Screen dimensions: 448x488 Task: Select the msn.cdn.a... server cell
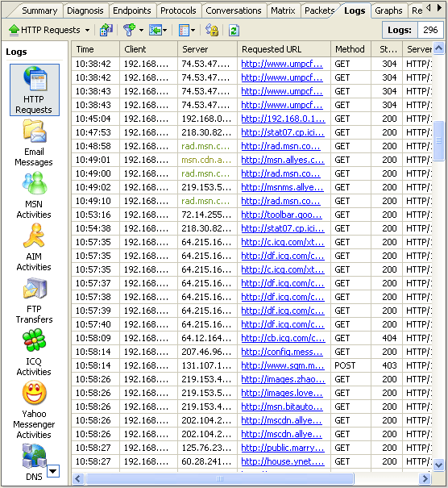point(206,160)
